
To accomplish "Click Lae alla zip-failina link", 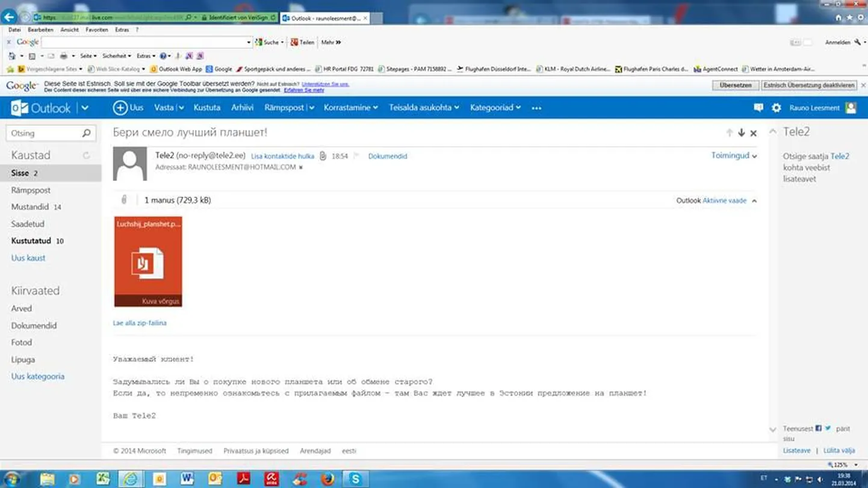I will coord(140,323).
